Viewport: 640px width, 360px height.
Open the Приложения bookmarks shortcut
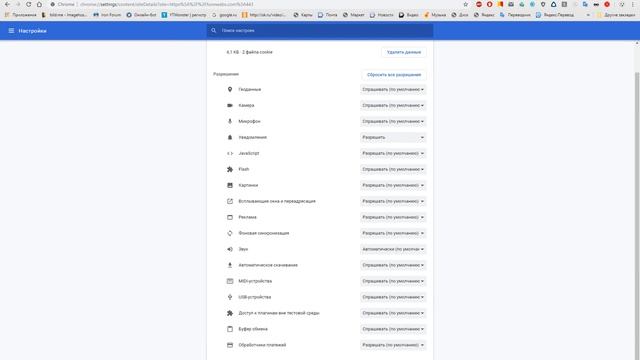20,15
